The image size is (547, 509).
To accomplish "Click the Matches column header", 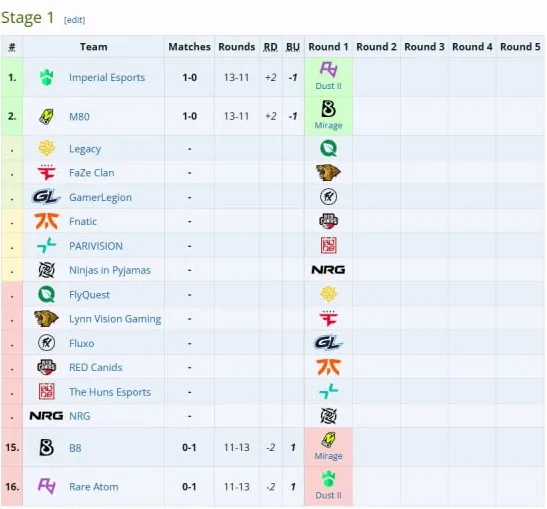I will point(189,47).
